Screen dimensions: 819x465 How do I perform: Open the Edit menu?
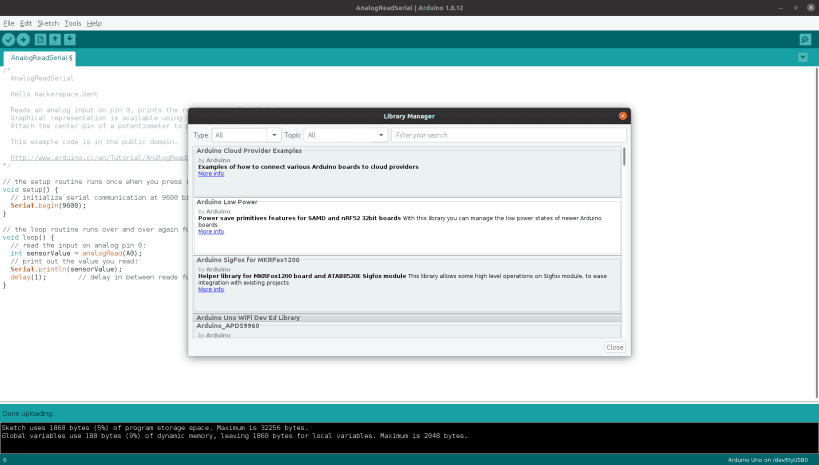pyautogui.click(x=26, y=24)
